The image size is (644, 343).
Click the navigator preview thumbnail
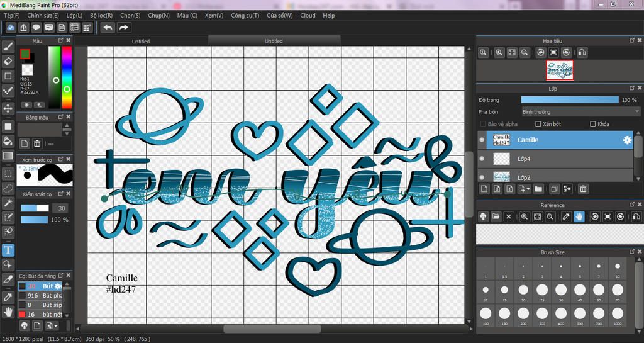(559, 70)
